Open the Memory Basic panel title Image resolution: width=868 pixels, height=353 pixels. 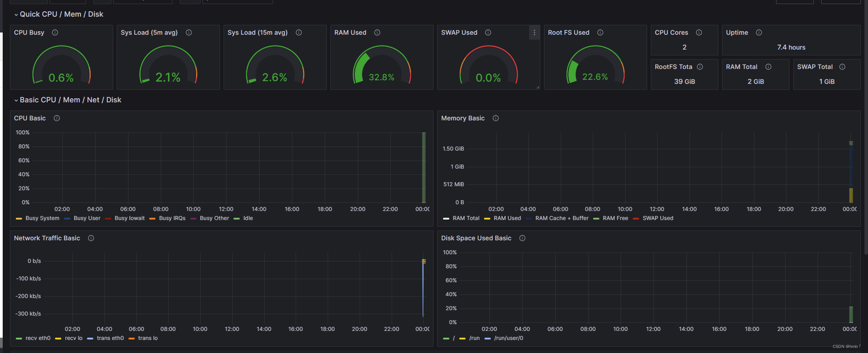tap(463, 118)
